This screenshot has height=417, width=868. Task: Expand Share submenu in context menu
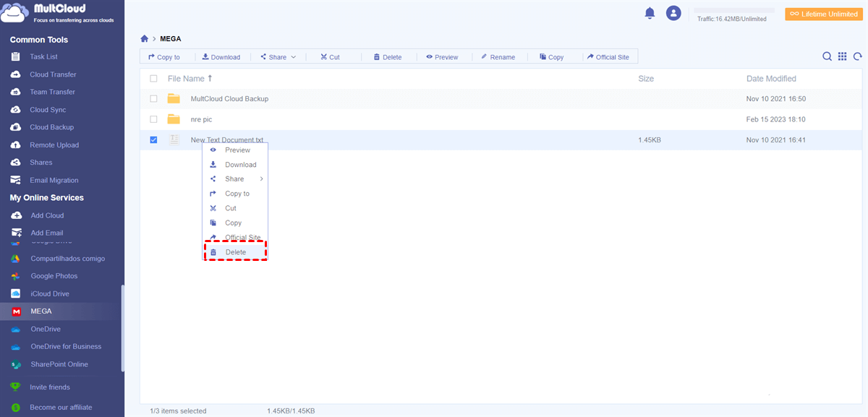pyautogui.click(x=236, y=179)
